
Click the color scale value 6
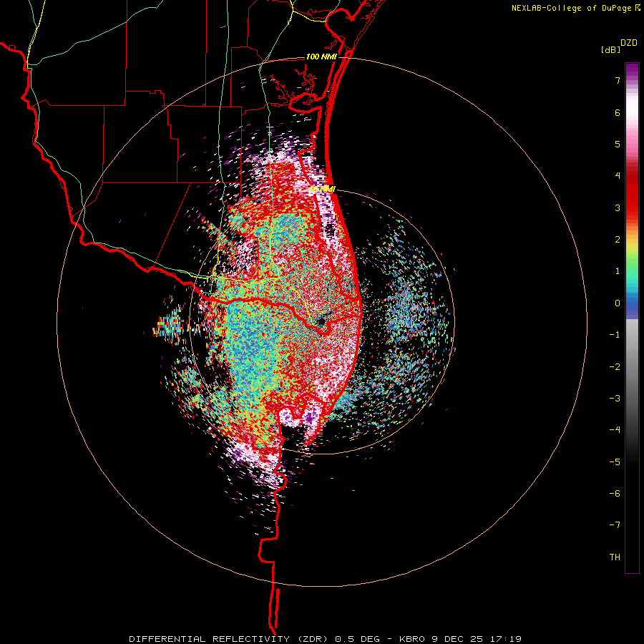tap(618, 112)
